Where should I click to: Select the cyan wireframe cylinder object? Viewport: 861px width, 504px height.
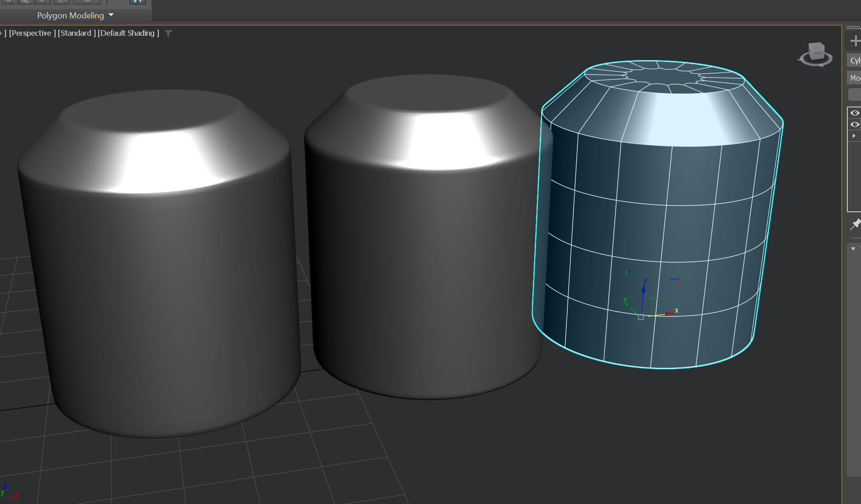pyautogui.click(x=658, y=214)
